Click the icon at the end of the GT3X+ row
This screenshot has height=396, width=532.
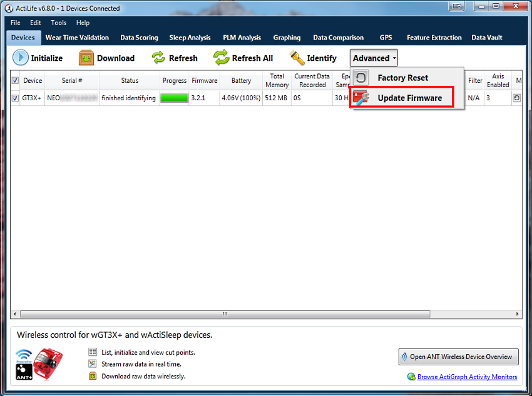pos(517,98)
